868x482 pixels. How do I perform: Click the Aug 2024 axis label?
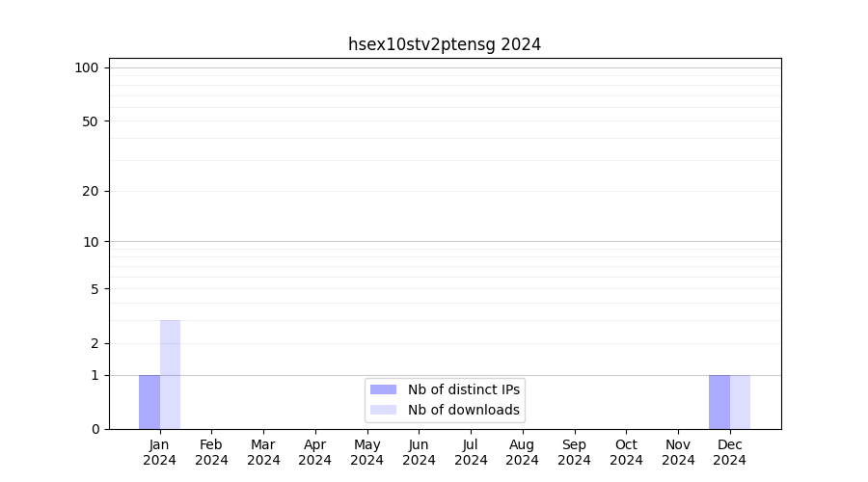pyautogui.click(x=523, y=452)
